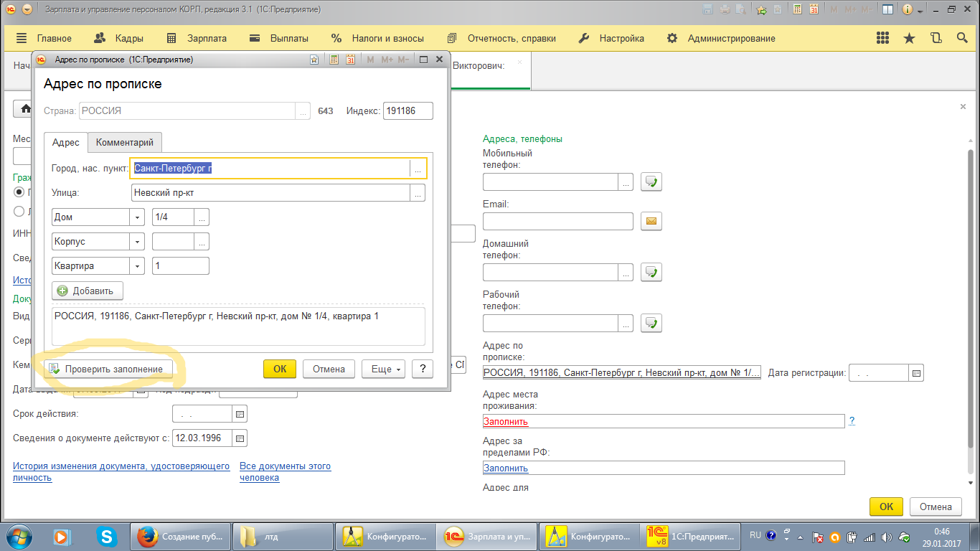Viewport: 980px width, 551px height.
Task: Click the envelope icon next to Email
Action: [x=651, y=221]
